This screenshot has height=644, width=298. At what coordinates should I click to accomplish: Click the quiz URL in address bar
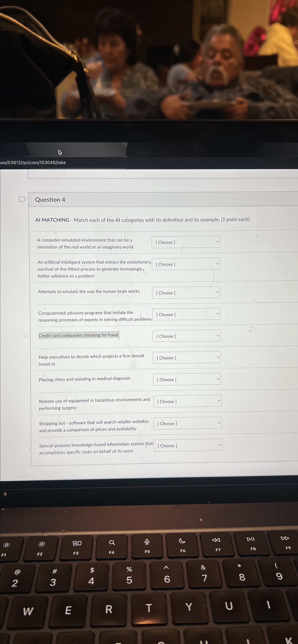[x=33, y=162]
